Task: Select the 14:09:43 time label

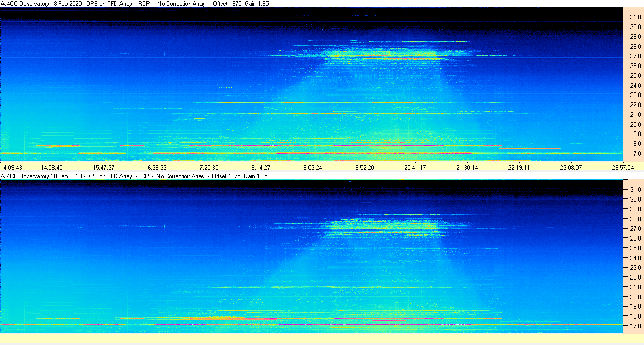Action: point(11,167)
